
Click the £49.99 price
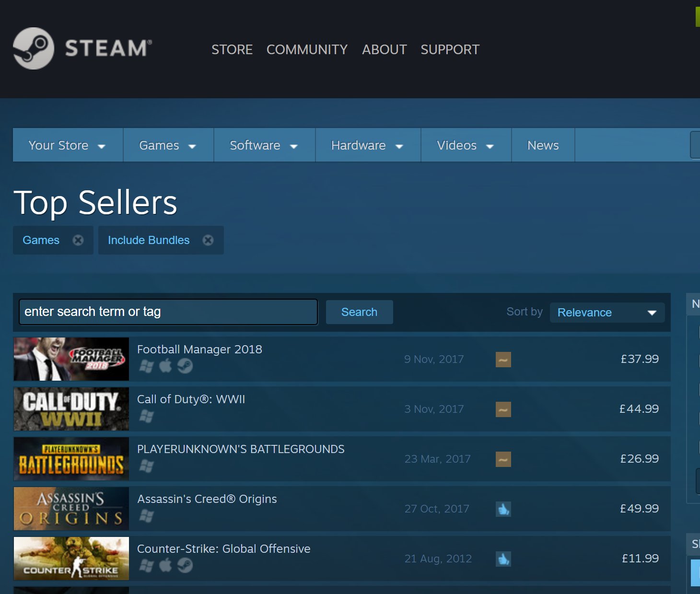click(x=640, y=509)
